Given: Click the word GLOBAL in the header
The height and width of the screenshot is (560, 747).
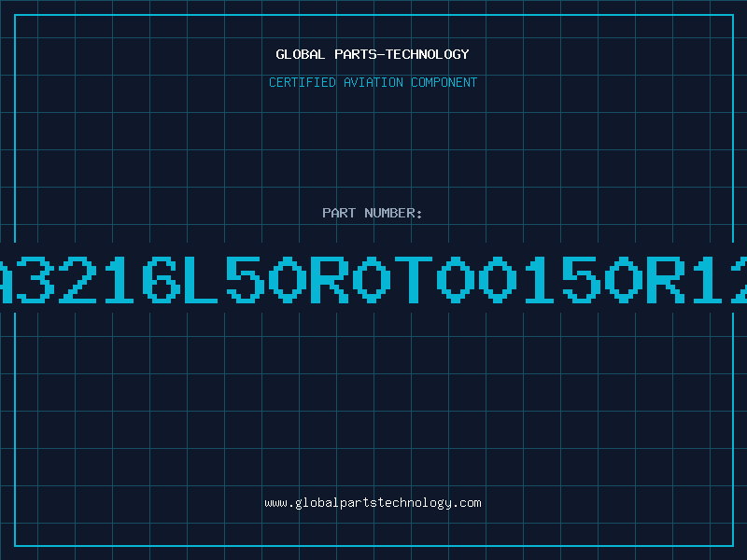Looking at the screenshot, I should click(300, 54).
